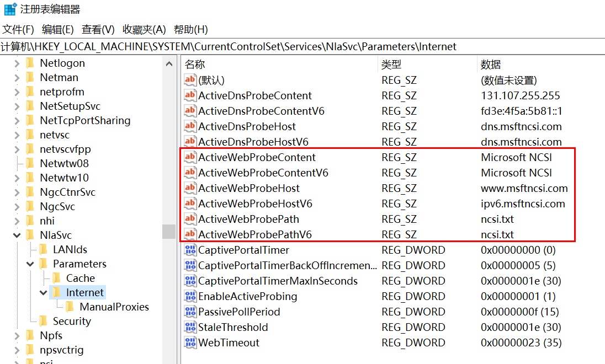Collapse the NlaSvc tree node
Screen dimensions: 605x364
click(17, 235)
